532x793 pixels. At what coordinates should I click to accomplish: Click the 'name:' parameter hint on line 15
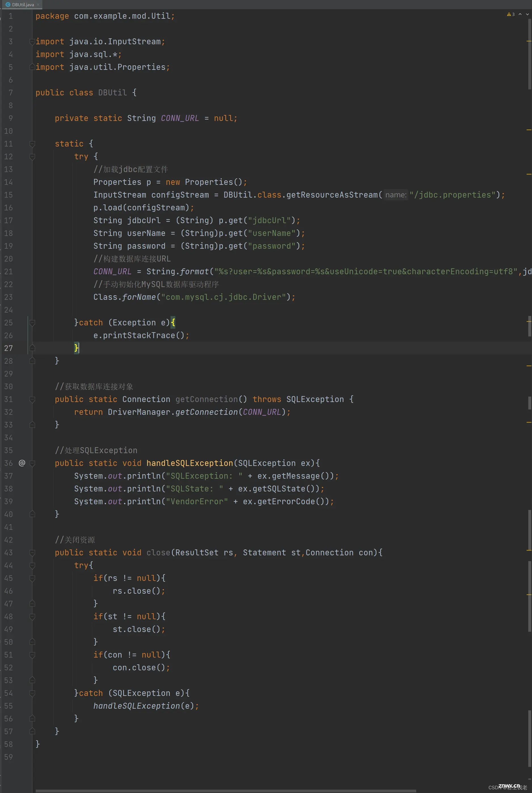(396, 195)
